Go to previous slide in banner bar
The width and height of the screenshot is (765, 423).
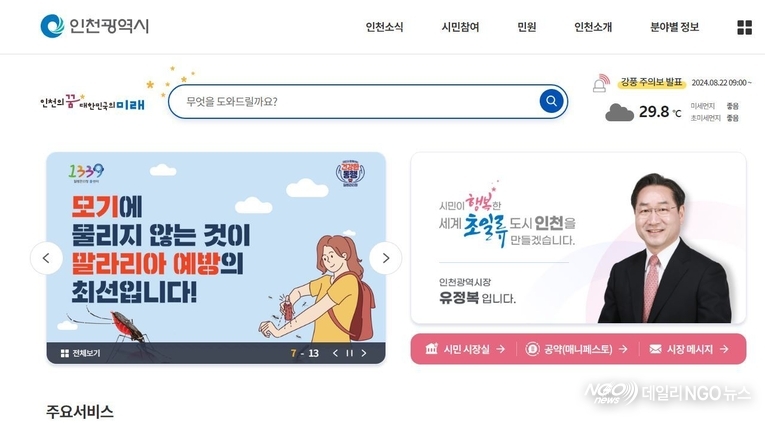click(335, 353)
